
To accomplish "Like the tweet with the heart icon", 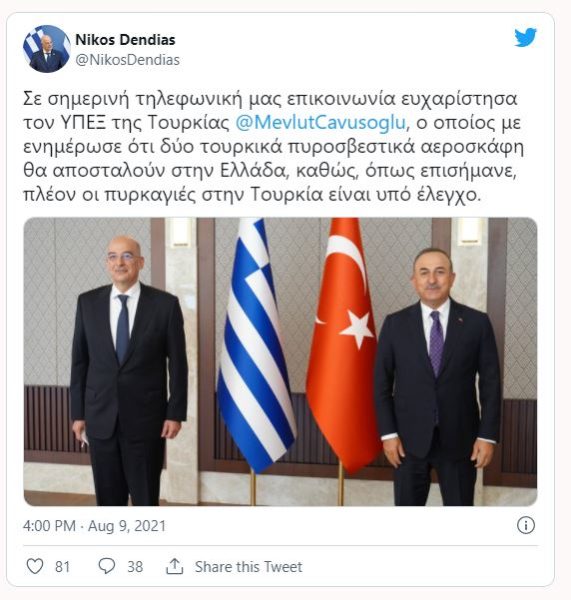I will click(x=35, y=566).
